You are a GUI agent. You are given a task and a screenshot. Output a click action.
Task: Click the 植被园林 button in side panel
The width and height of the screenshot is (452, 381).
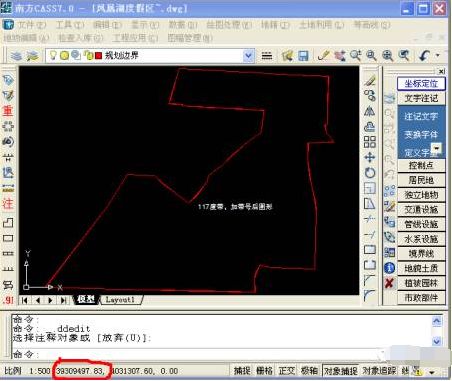click(x=421, y=283)
